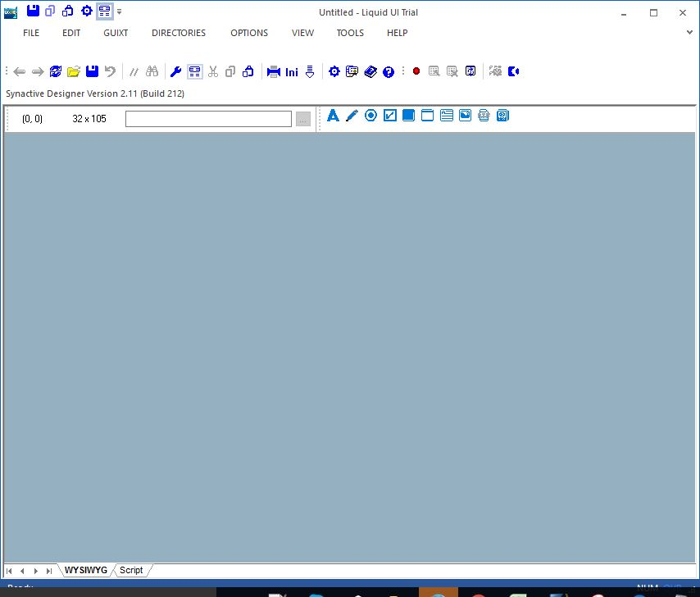Click the last-tab navigation arrow at bottom
This screenshot has height=597, width=700.
coord(49,570)
